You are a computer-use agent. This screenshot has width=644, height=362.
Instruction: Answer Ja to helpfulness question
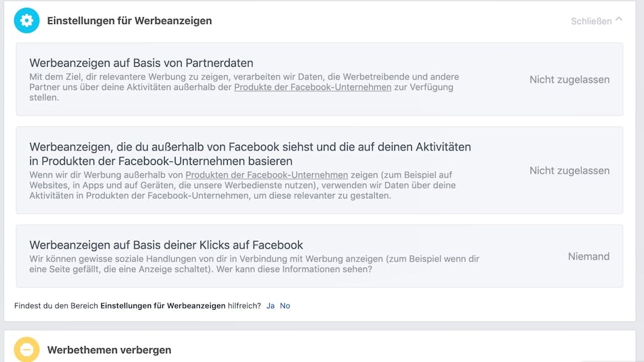tap(270, 305)
